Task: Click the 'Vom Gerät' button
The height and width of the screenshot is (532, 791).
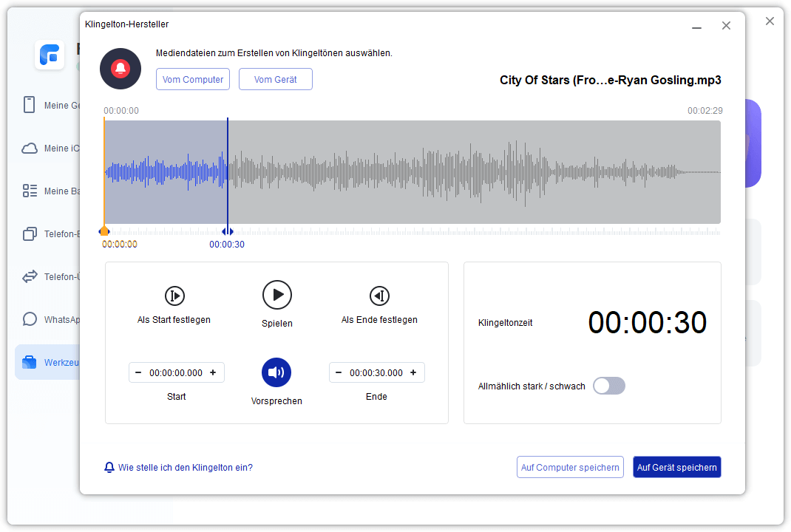Action: tap(275, 79)
